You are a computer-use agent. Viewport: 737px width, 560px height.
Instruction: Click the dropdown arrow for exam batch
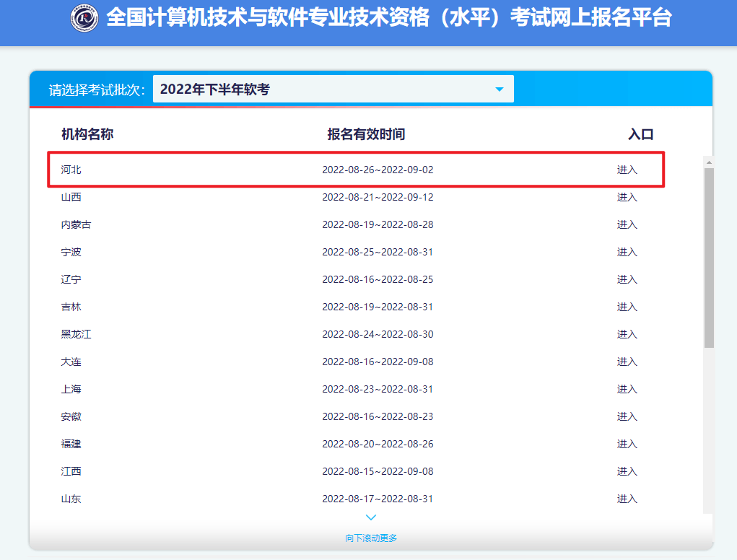(499, 89)
